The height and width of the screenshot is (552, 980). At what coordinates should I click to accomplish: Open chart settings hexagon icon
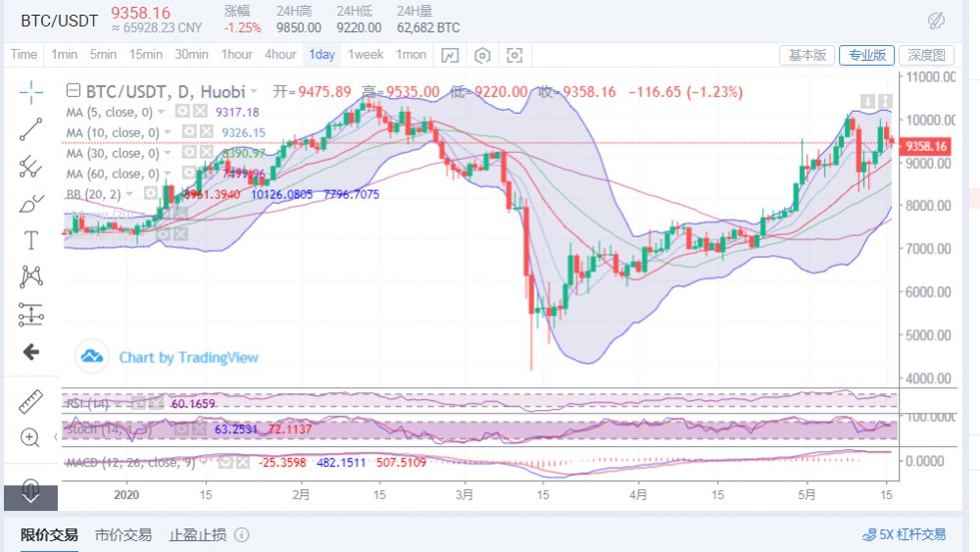[482, 55]
